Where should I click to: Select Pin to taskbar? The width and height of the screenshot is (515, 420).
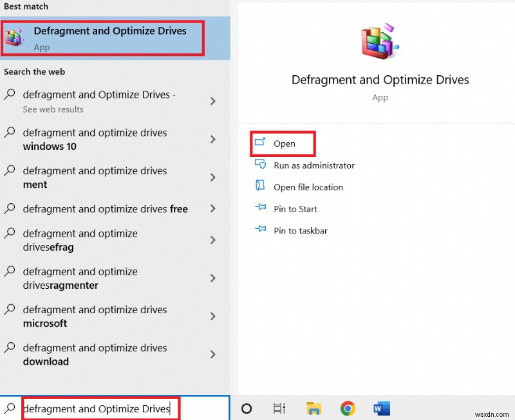point(301,231)
